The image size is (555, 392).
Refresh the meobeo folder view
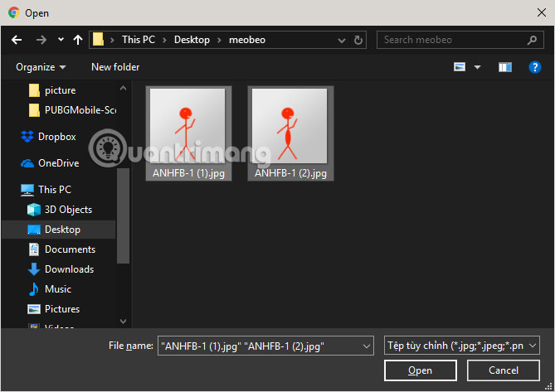pyautogui.click(x=358, y=40)
